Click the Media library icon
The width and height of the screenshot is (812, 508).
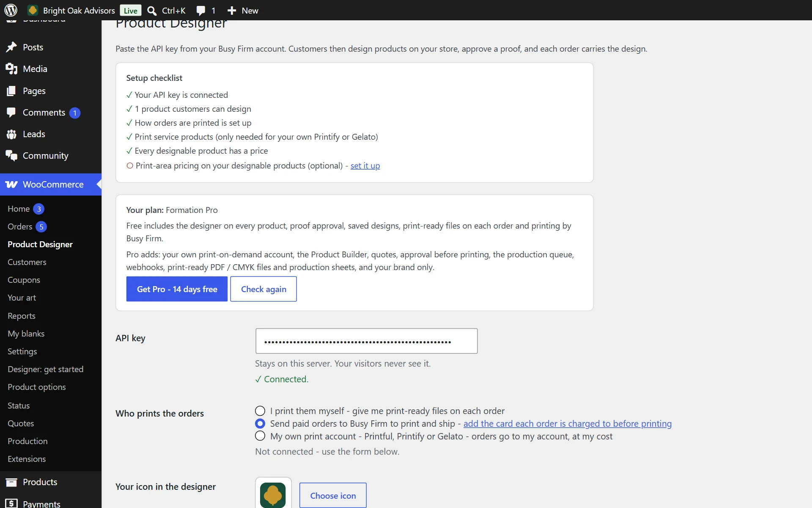[x=11, y=69]
